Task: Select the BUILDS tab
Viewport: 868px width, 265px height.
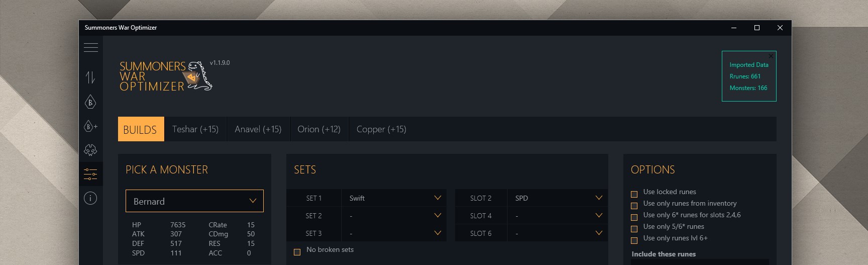Action: [140, 129]
